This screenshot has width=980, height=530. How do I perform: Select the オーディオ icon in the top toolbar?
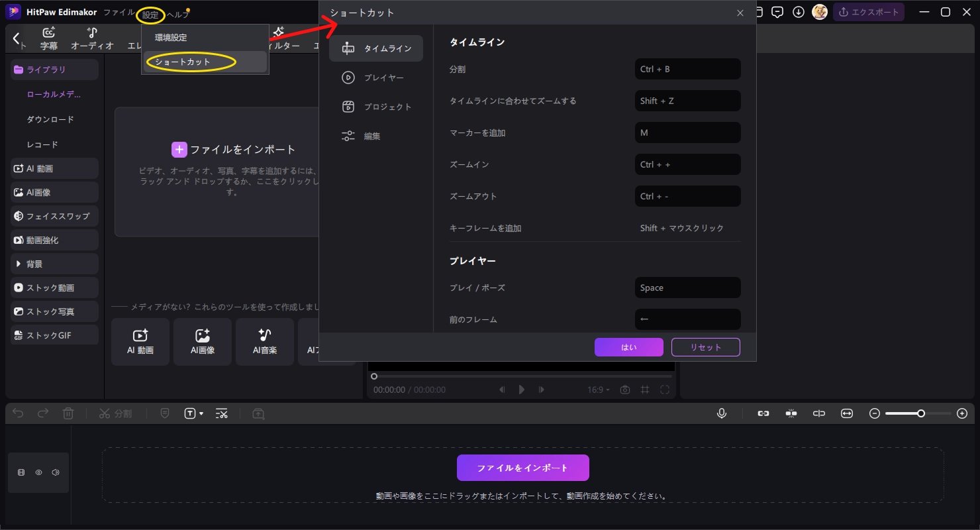[x=93, y=38]
